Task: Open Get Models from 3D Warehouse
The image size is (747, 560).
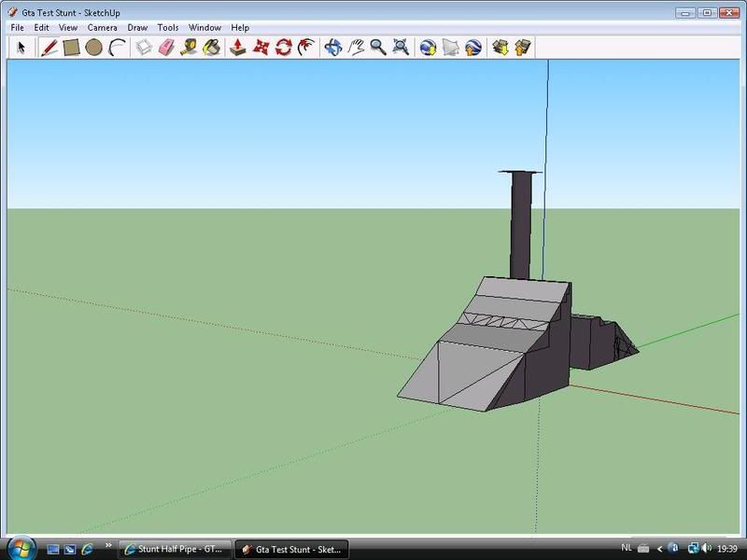Action: click(500, 48)
